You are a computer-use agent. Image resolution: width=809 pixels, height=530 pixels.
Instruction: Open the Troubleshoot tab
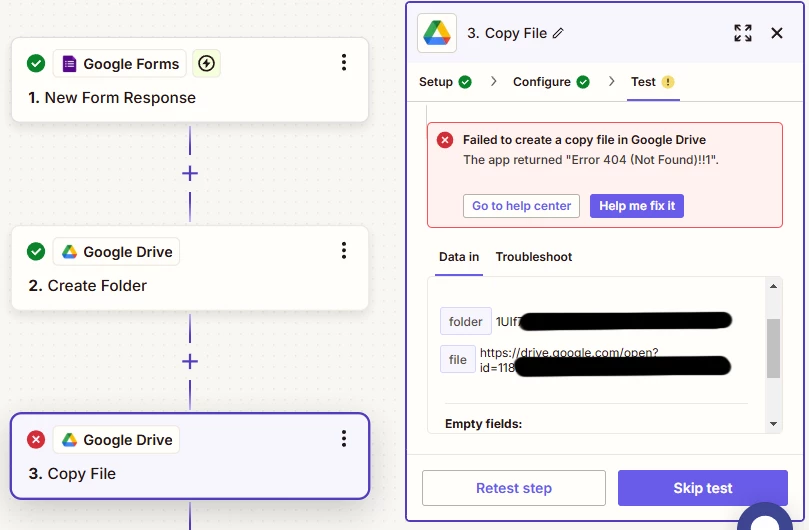pos(534,257)
